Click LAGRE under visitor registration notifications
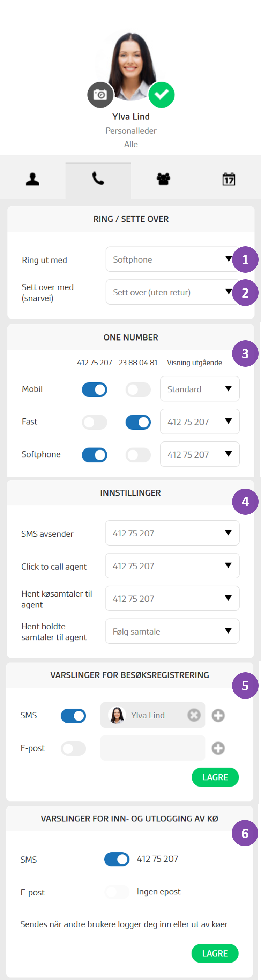Screen dimensions: 261x980 click(215, 777)
